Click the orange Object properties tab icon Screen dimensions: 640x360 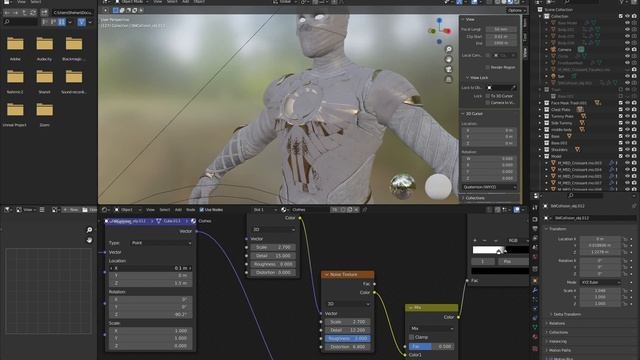535,281
